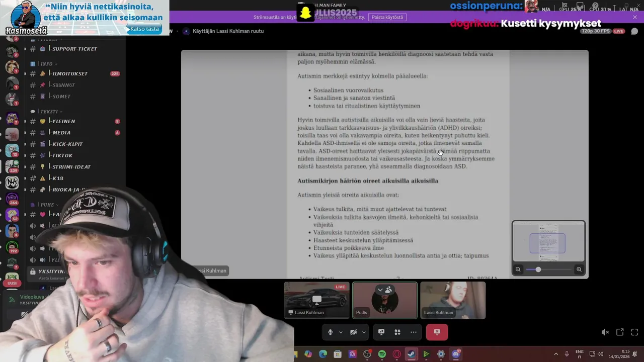Screen dimensions: 644x362
Task: Open the activities launcher icon
Action: (x=397, y=332)
